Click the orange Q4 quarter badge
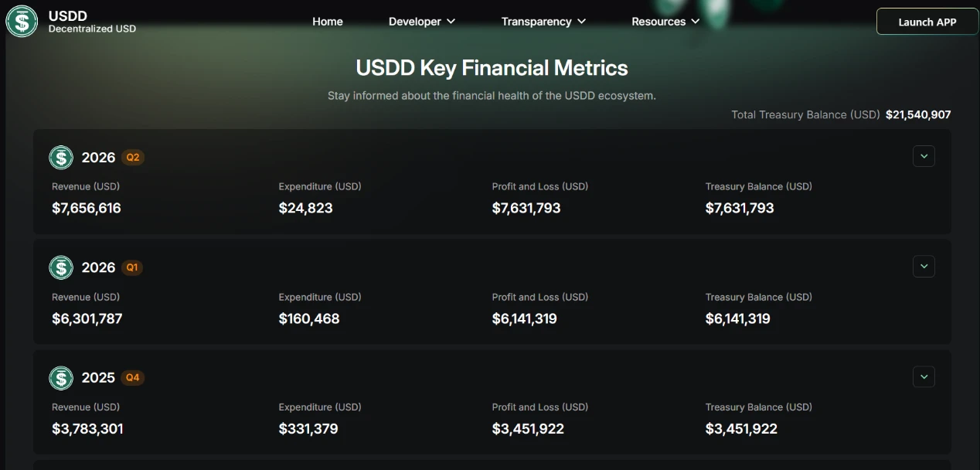 click(x=133, y=378)
